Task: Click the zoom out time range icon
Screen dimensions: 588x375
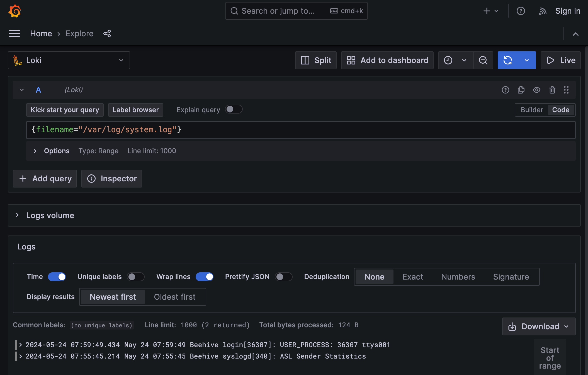Action: pyautogui.click(x=483, y=60)
